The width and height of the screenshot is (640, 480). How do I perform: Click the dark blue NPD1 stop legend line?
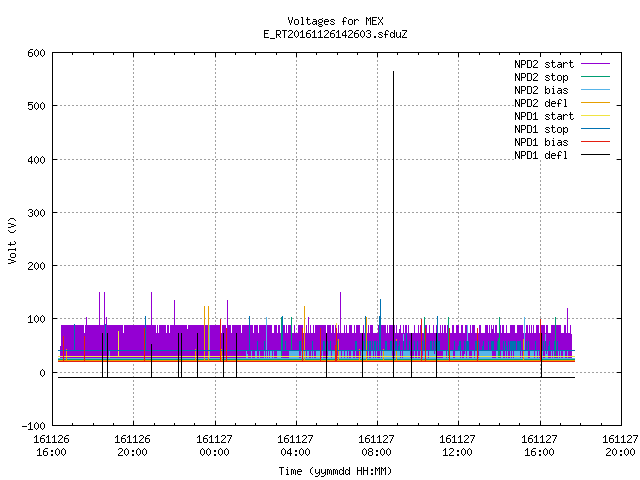coord(596,129)
